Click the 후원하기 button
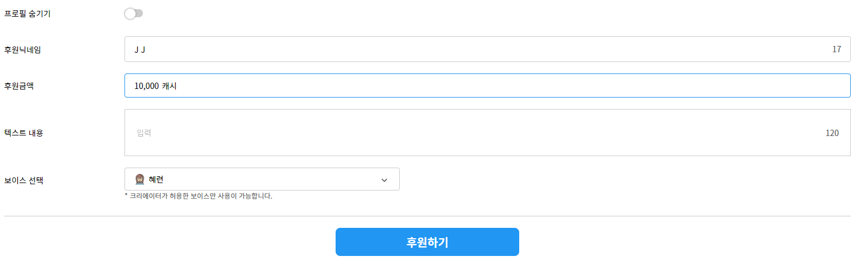Viewport: 868px width, 264px height. click(x=427, y=242)
